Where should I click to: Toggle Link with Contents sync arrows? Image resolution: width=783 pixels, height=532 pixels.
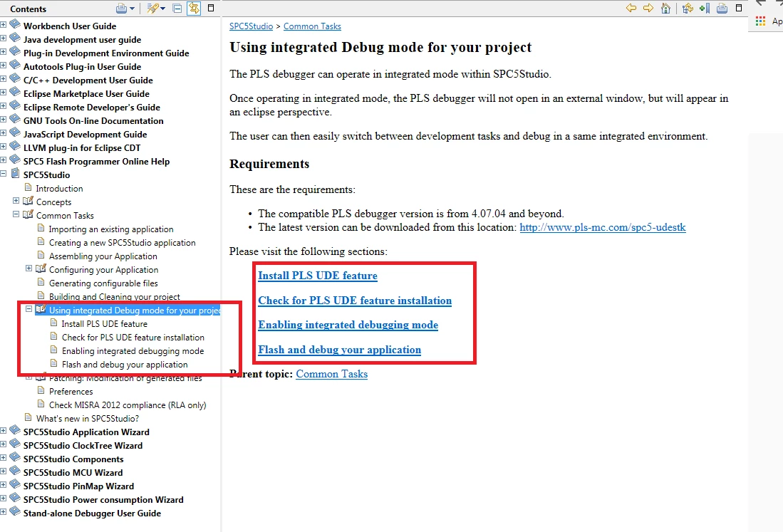tap(194, 9)
